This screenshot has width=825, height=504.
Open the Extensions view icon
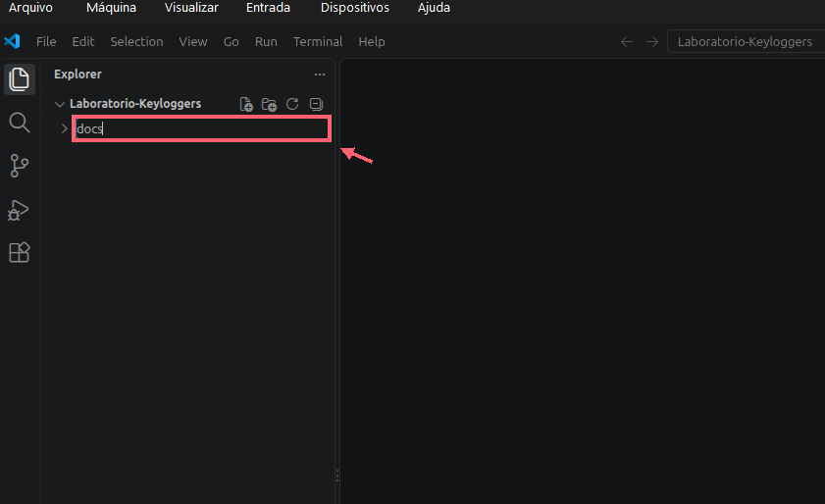(20, 252)
